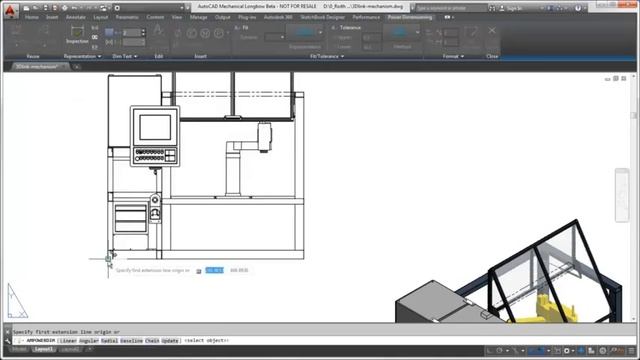Click the New file icon in quick access toolbar
The image size is (640, 360).
(26, 8)
